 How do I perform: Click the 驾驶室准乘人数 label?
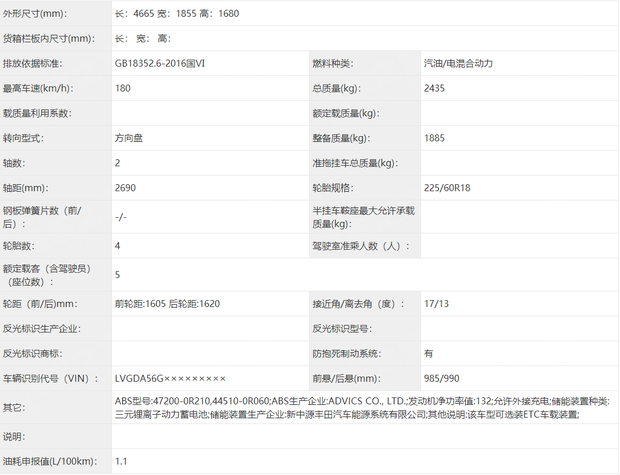pyautogui.click(x=361, y=246)
